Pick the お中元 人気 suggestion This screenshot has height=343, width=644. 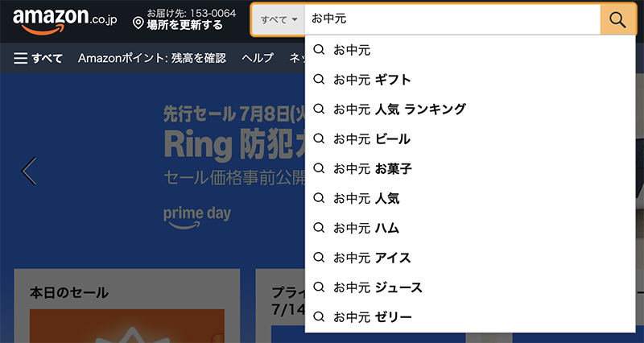click(470, 198)
